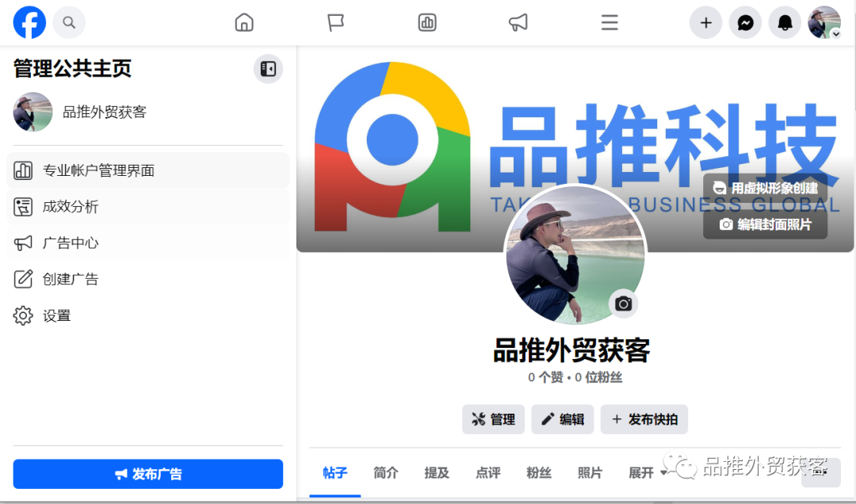Open the Pages flag icon
The image size is (856, 504).
pyautogui.click(x=335, y=22)
